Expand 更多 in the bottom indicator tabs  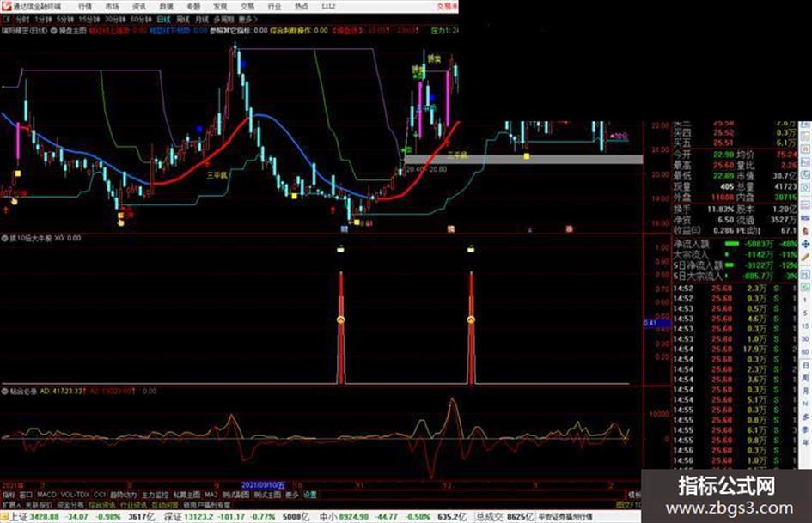pos(291,495)
